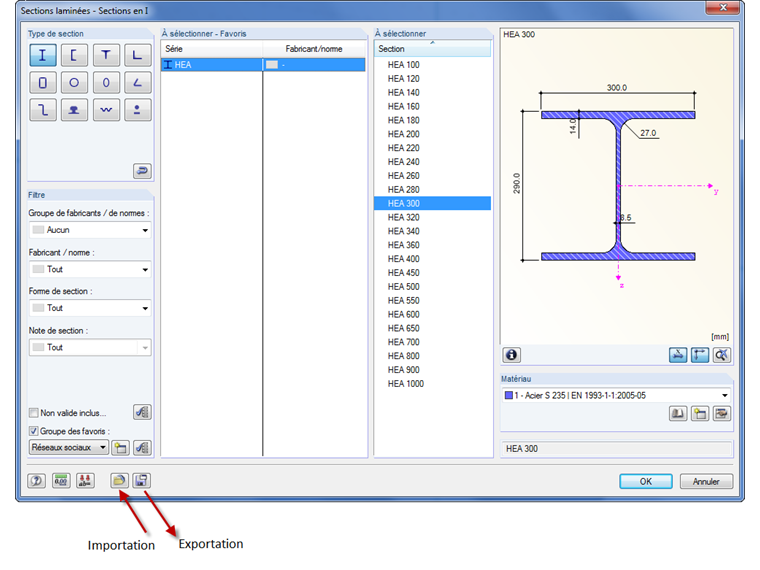Click the new material icon
Screen dimensions: 760x570
700,414
